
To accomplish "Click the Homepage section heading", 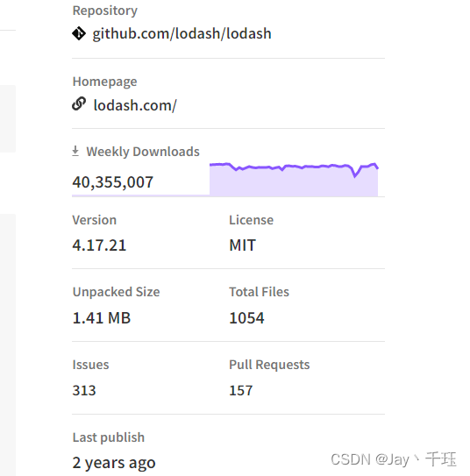I will point(104,82).
